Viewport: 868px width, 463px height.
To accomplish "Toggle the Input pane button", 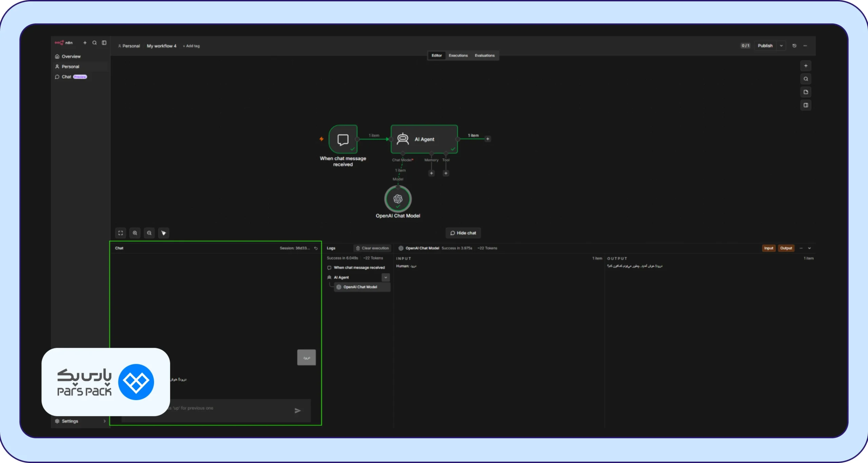I will pos(769,248).
